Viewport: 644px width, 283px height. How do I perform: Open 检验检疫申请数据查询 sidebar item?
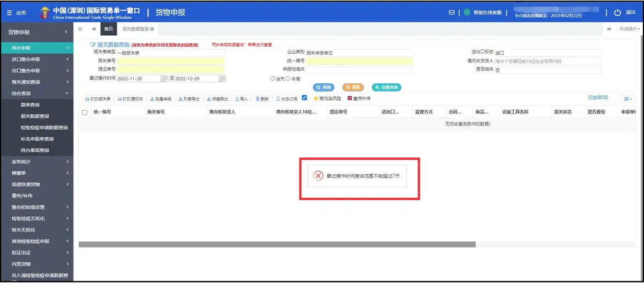coord(44,127)
